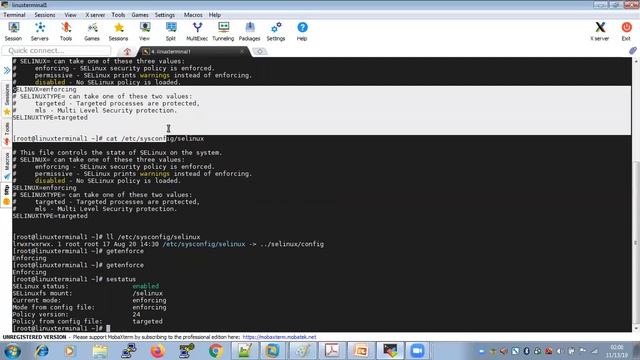Screen dimensions: 640x360
Task: Open the Windows Start button
Action: pos(12,351)
